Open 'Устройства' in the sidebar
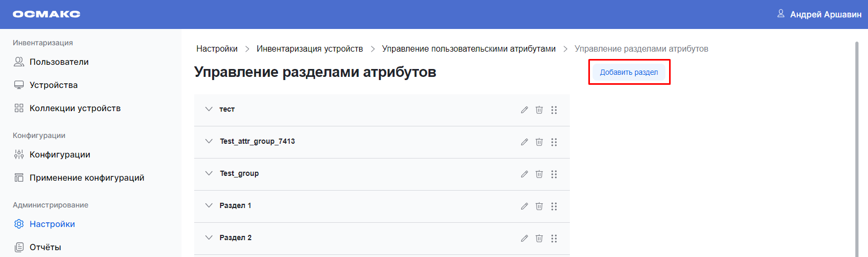The width and height of the screenshot is (868, 257). pyautogui.click(x=53, y=85)
